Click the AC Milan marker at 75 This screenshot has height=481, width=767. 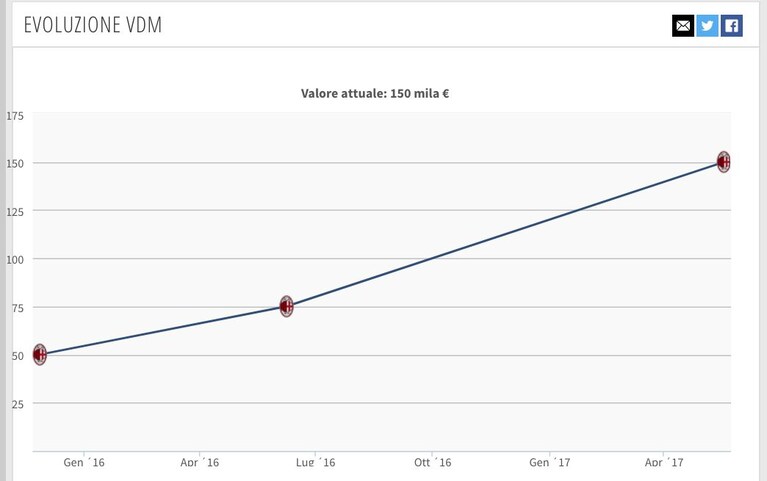tap(287, 306)
